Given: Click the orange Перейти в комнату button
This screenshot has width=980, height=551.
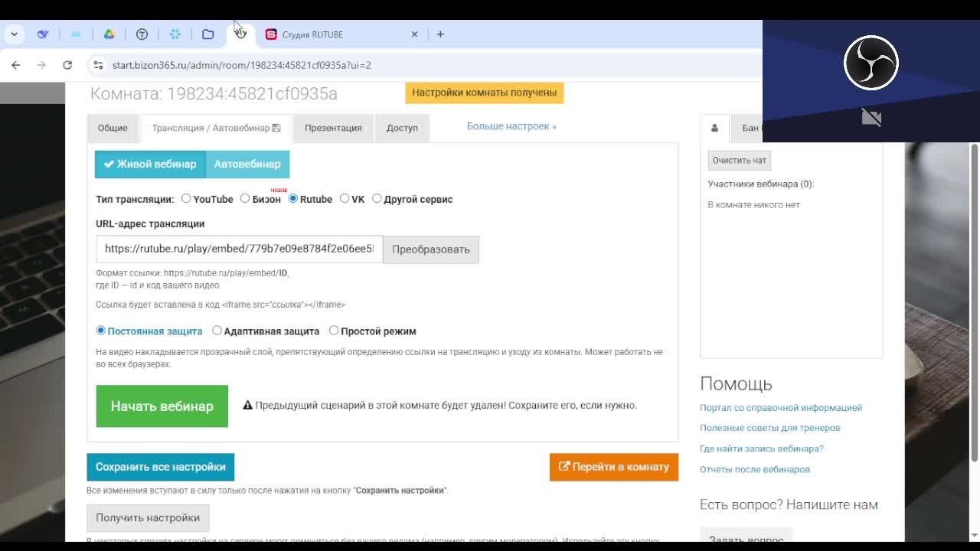Looking at the screenshot, I should tap(613, 467).
